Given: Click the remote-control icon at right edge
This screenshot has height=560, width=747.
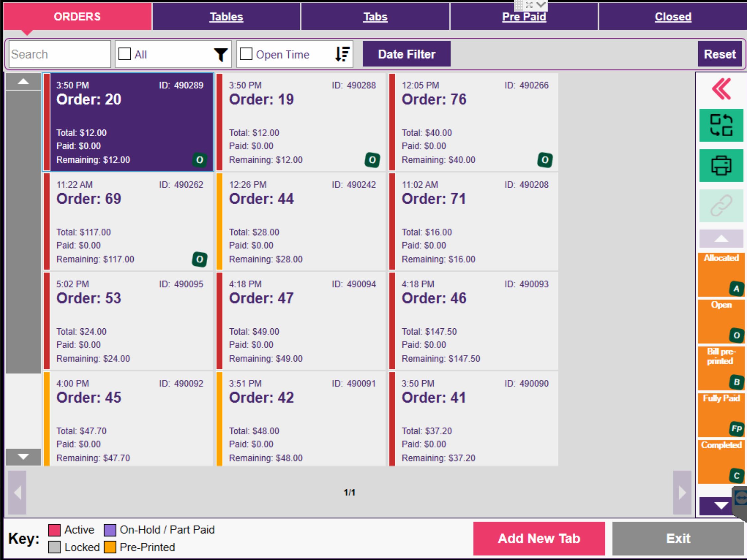Looking at the screenshot, I should [740, 498].
